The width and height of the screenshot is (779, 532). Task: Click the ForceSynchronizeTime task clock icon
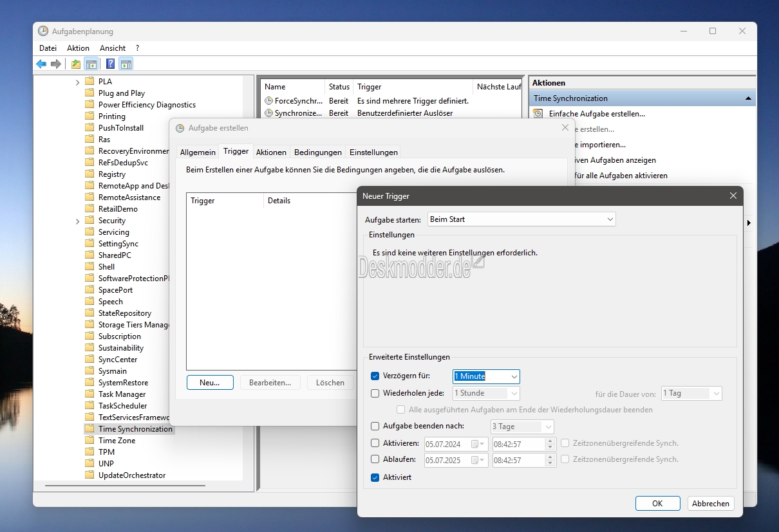(269, 101)
